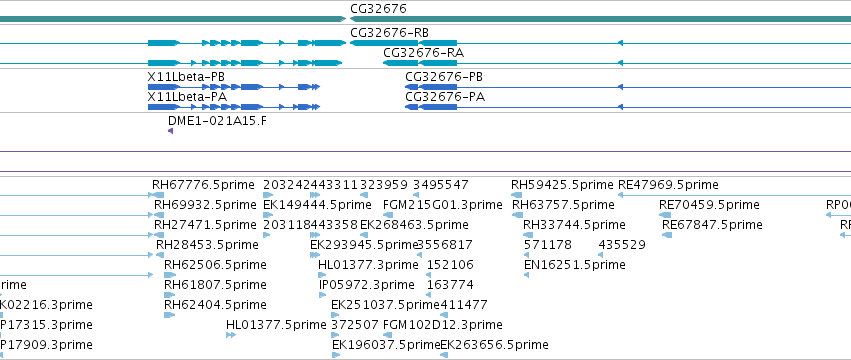Select the IP05972.3prime label
Viewport: 851px width, 360px height.
point(367,285)
